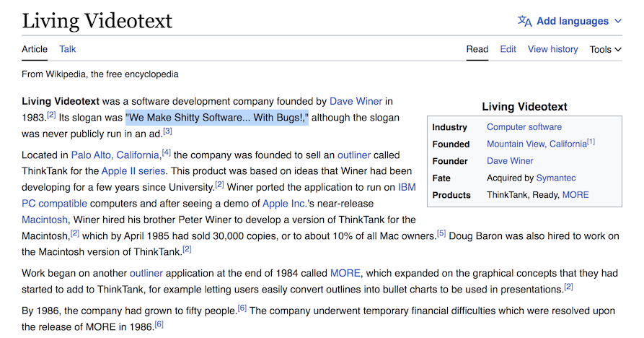Open Mountain View, California infobox link
The image size is (644, 338).
tap(537, 144)
